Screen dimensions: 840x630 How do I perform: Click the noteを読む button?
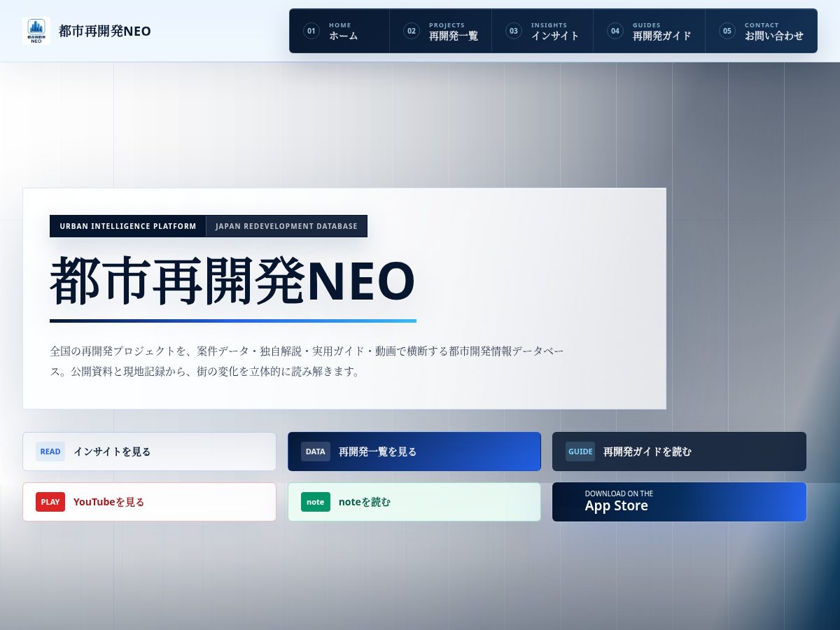click(x=414, y=502)
